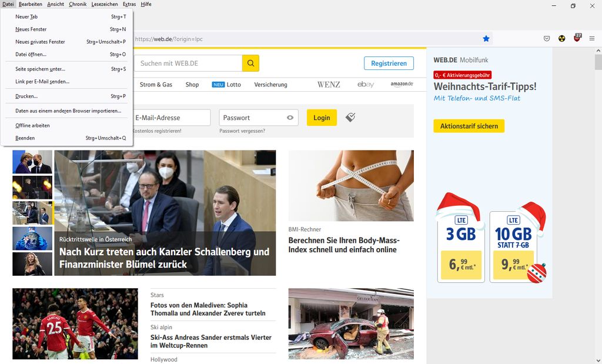
Task: Click the blue figure thumbnail
Action: click(32, 238)
